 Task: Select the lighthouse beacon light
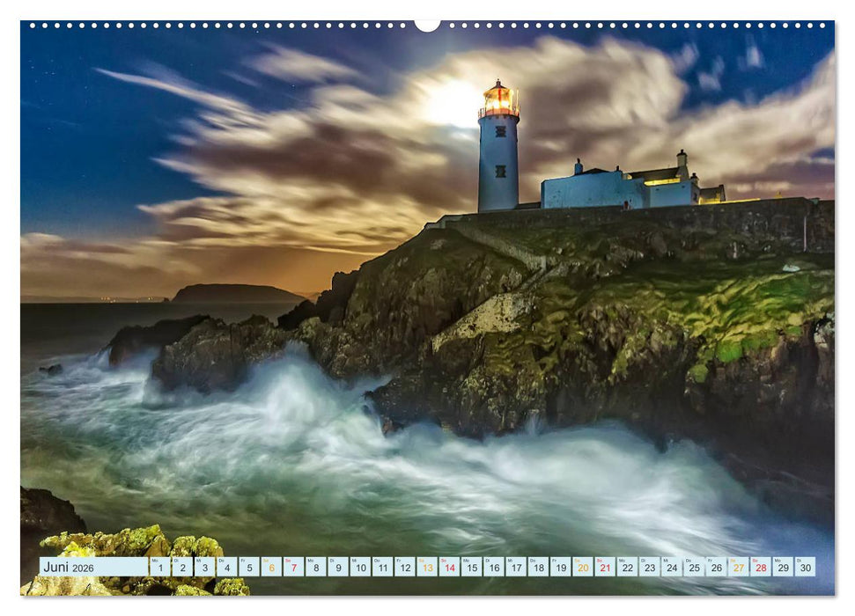[x=500, y=99]
